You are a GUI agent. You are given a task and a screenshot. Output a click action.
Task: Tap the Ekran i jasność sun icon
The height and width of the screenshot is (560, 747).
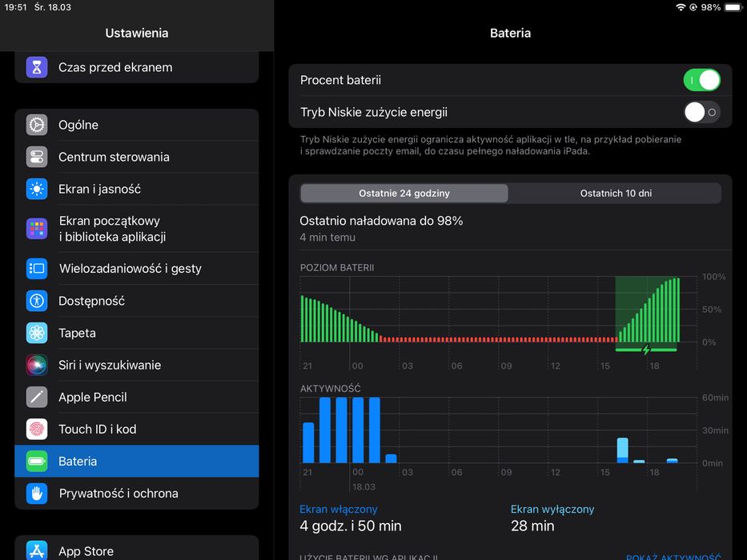tap(37, 189)
